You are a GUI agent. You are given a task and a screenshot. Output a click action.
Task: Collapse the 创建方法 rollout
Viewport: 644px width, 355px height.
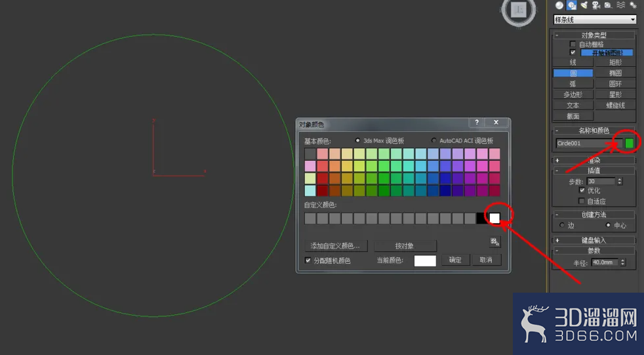(594, 215)
